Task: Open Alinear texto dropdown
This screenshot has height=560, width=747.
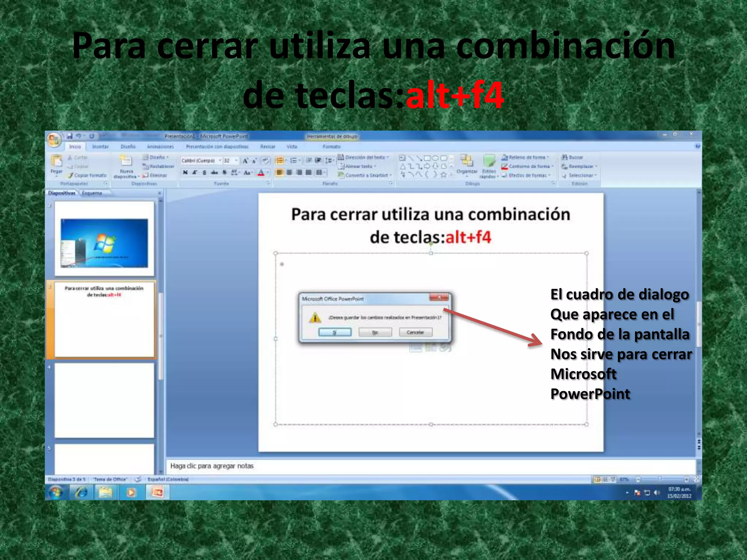Action: [x=357, y=166]
